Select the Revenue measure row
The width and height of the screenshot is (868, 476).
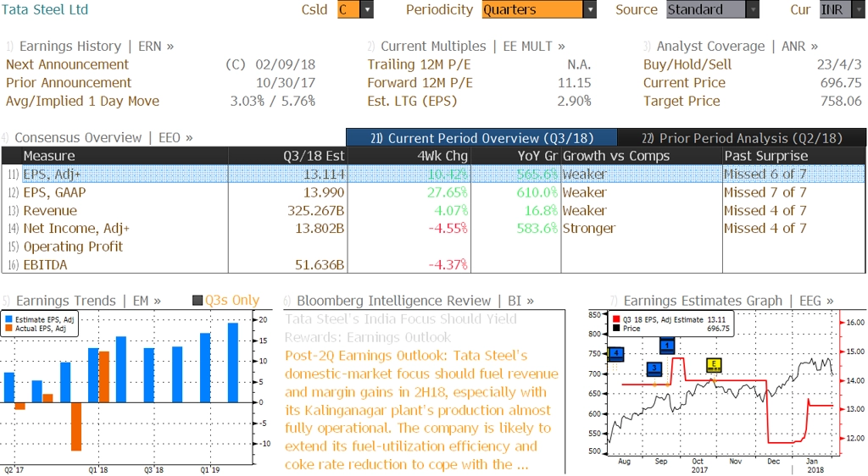pyautogui.click(x=433, y=211)
